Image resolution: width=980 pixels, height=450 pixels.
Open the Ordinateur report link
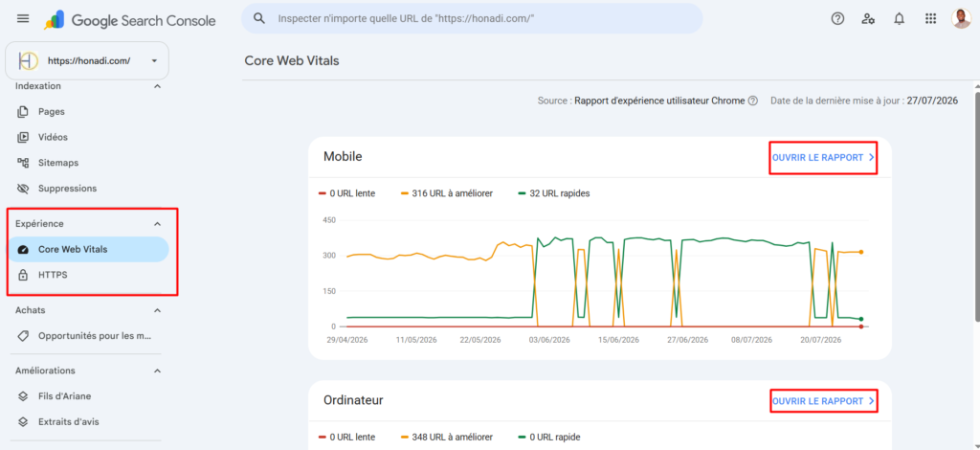(x=823, y=401)
